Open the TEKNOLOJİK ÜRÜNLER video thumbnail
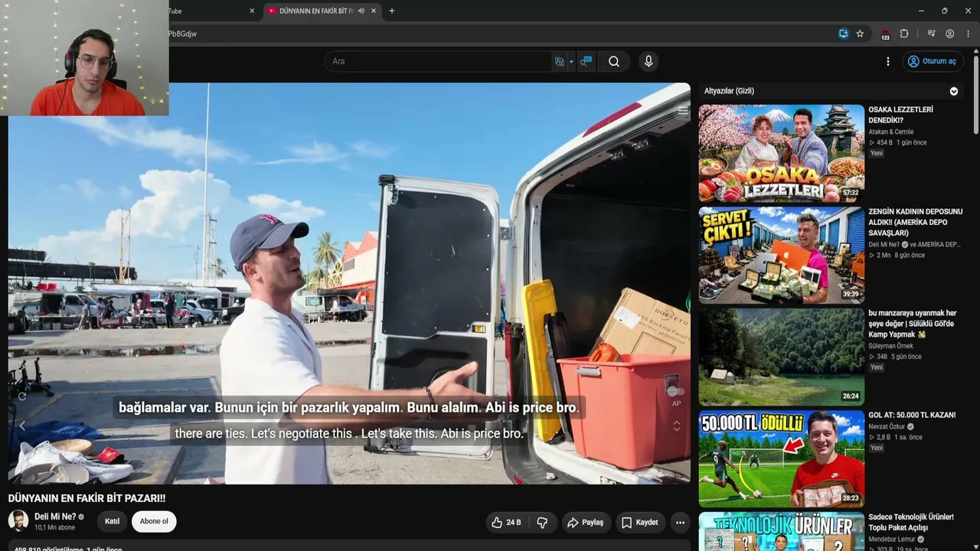The width and height of the screenshot is (980, 551). click(781, 531)
